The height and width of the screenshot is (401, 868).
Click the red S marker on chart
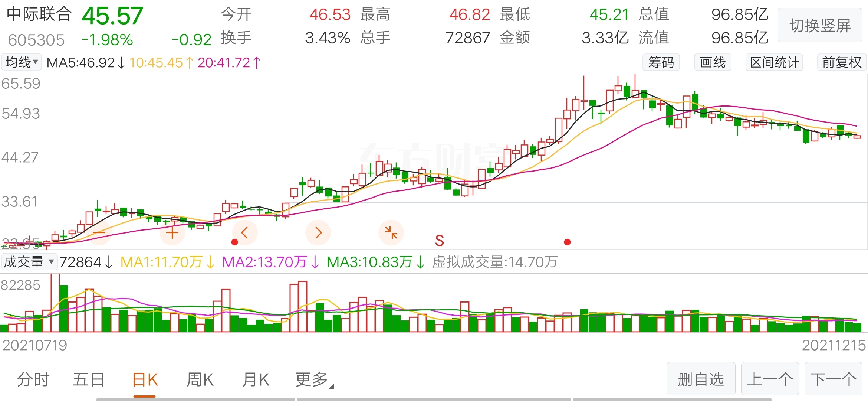click(x=439, y=241)
